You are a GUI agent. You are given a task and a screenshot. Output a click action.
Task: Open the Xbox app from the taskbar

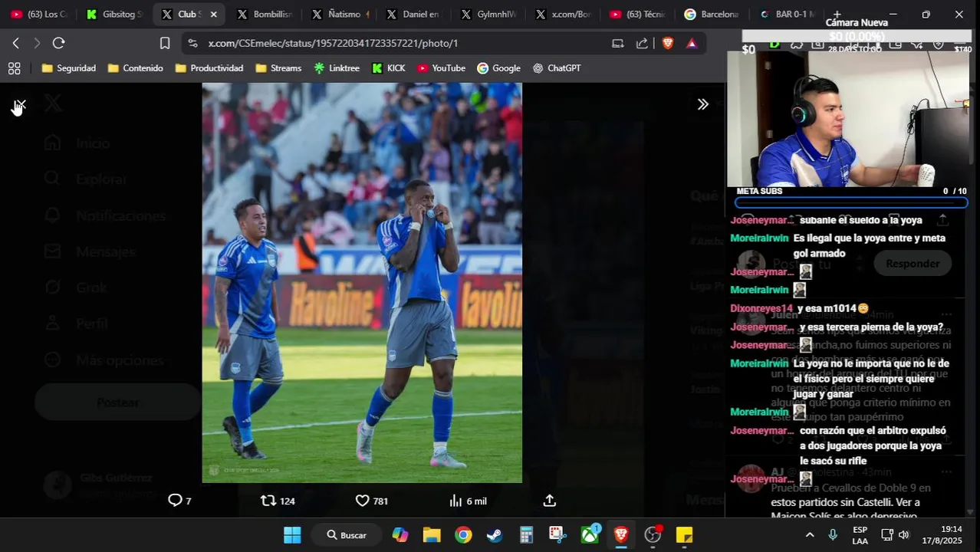590,534
